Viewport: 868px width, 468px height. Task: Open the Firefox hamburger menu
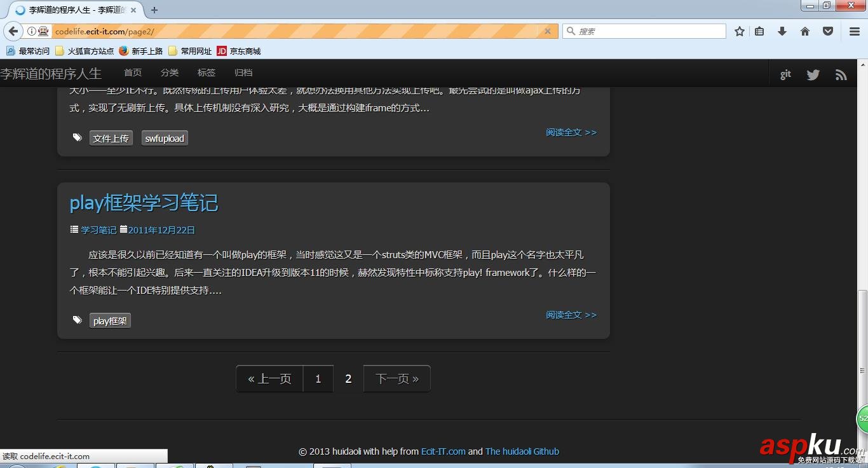pyautogui.click(x=853, y=31)
